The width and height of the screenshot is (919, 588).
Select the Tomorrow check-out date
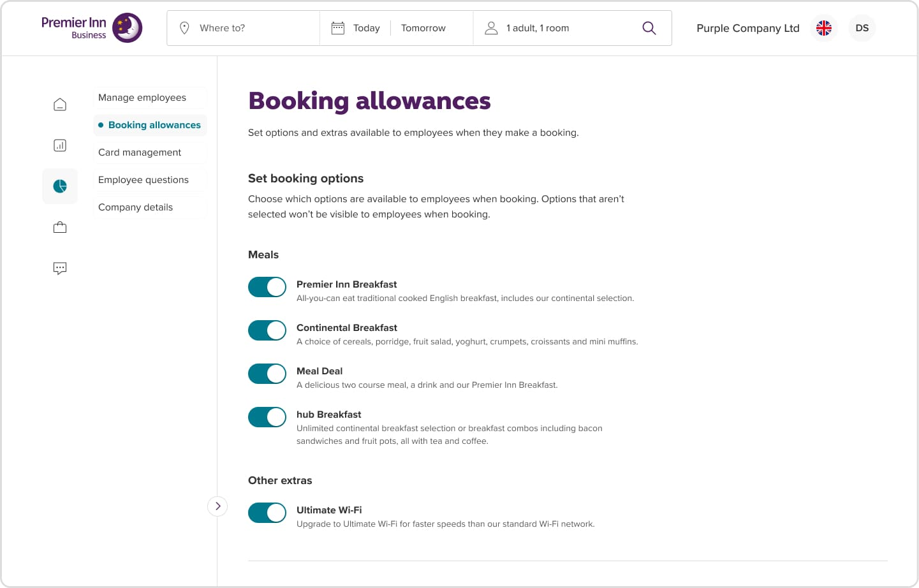click(423, 28)
